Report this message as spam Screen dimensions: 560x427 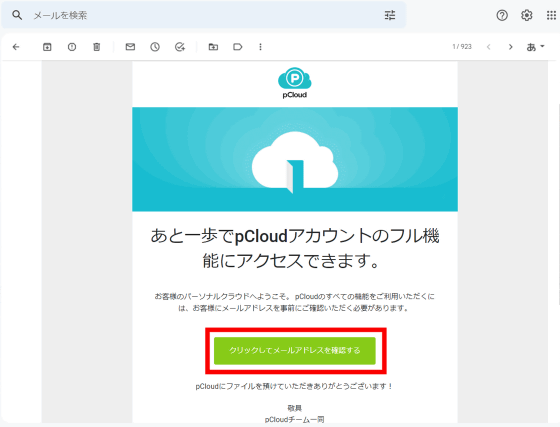coord(72,47)
